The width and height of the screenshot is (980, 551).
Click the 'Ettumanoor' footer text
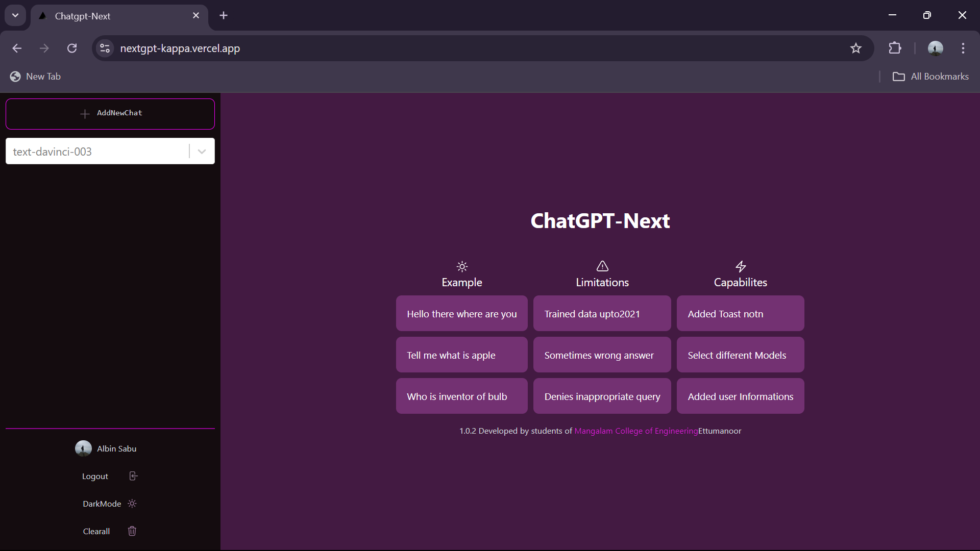pyautogui.click(x=720, y=431)
